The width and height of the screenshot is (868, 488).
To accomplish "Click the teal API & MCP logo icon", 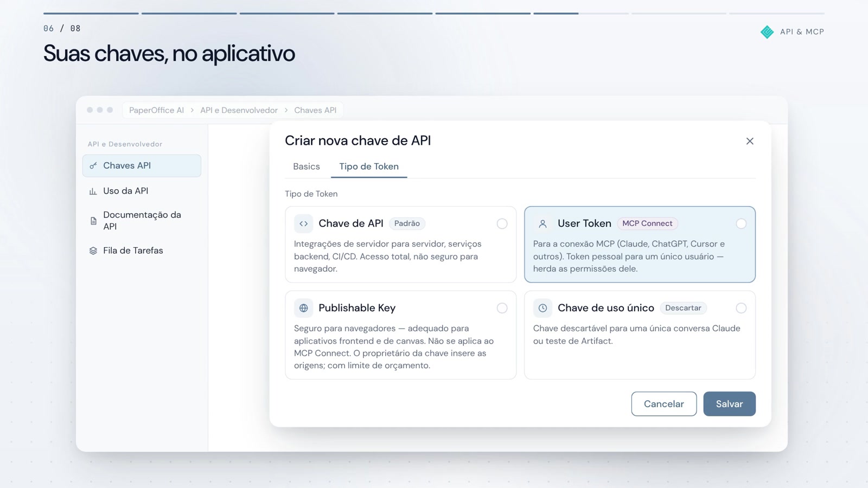I will coord(767,32).
